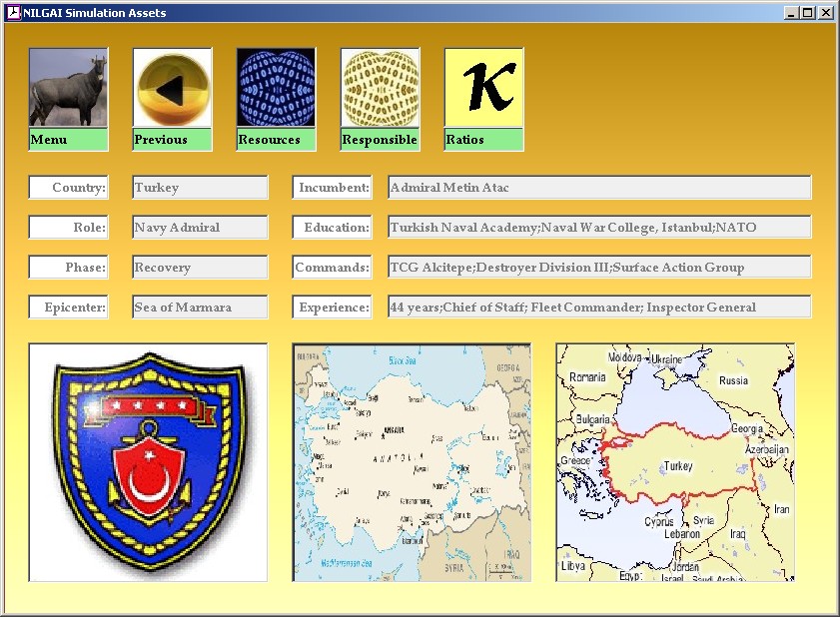840x617 pixels.
Task: Click the Phase field showing Recovery
Action: pyautogui.click(x=200, y=268)
